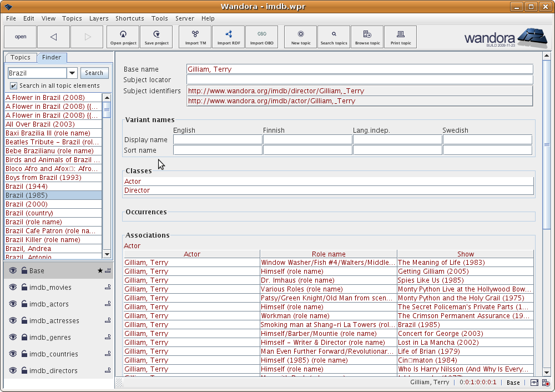
Task: Hide the imdb_movies layer with eye icon
Action: click(x=13, y=288)
